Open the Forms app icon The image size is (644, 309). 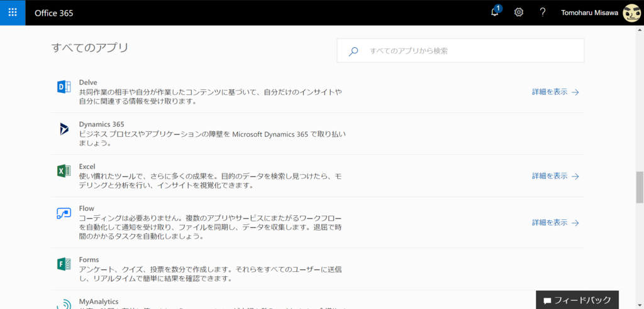pos(64,264)
